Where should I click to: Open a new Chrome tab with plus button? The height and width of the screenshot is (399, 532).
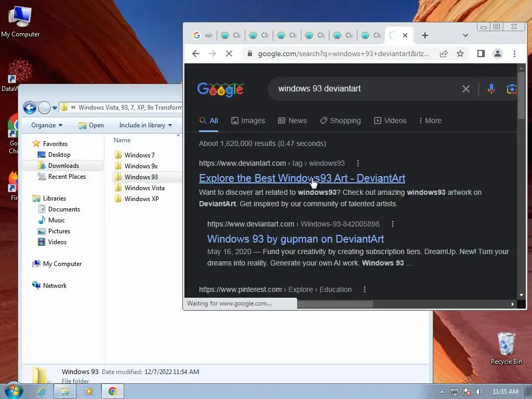point(425,35)
